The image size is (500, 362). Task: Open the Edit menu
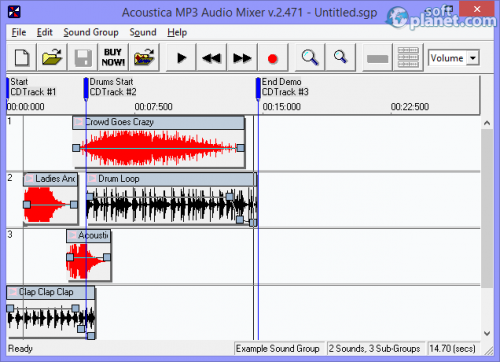coord(45,32)
